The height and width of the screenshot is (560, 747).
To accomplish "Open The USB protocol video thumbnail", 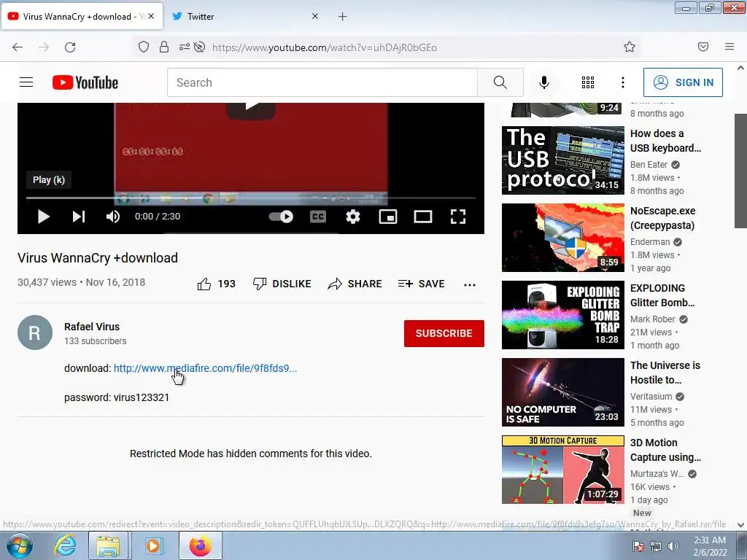I will pyautogui.click(x=563, y=160).
